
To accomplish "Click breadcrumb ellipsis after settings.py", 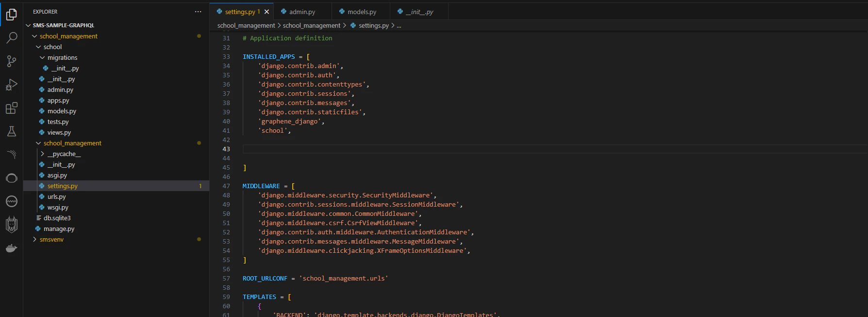I will 399,25.
